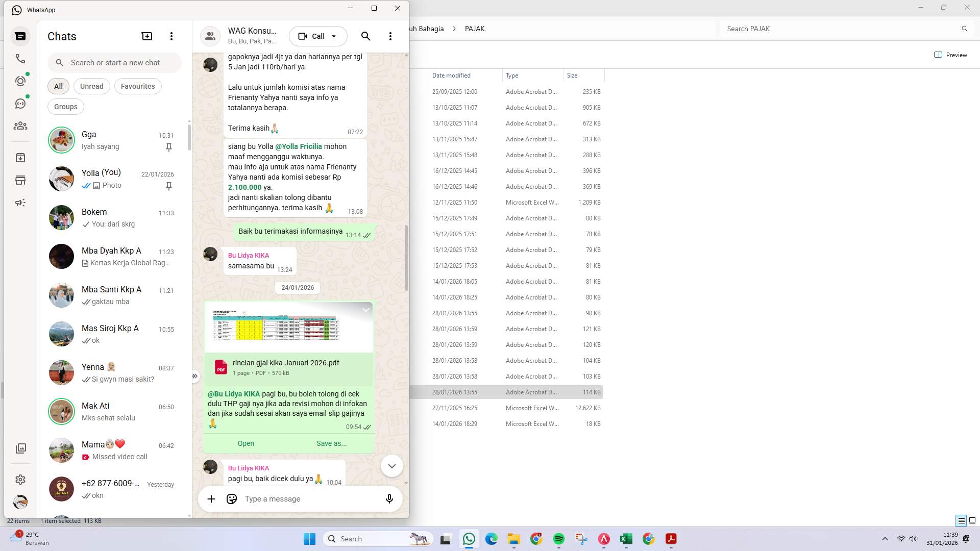Start recording a voice message

[389, 499]
